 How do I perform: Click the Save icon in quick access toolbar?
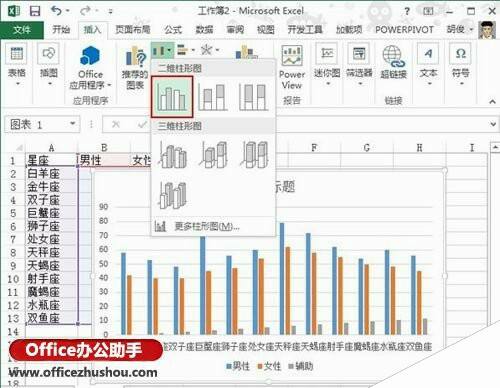pos(35,11)
